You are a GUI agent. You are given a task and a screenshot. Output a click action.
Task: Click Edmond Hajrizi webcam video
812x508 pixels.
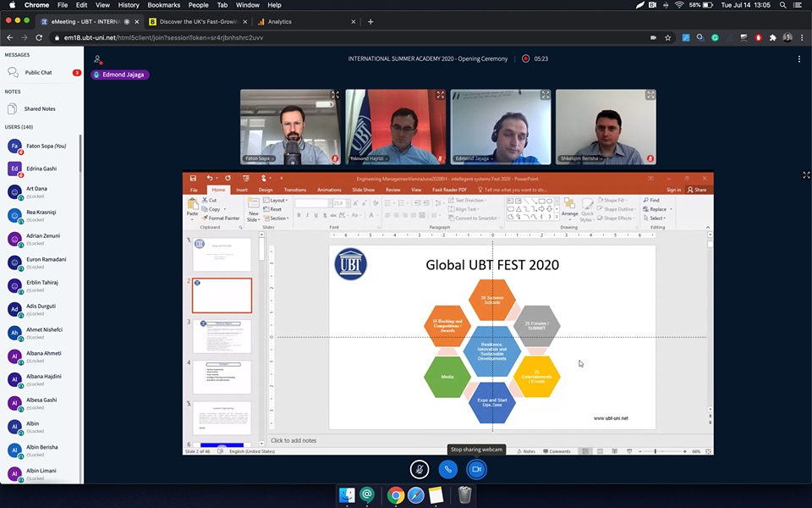[x=396, y=127]
